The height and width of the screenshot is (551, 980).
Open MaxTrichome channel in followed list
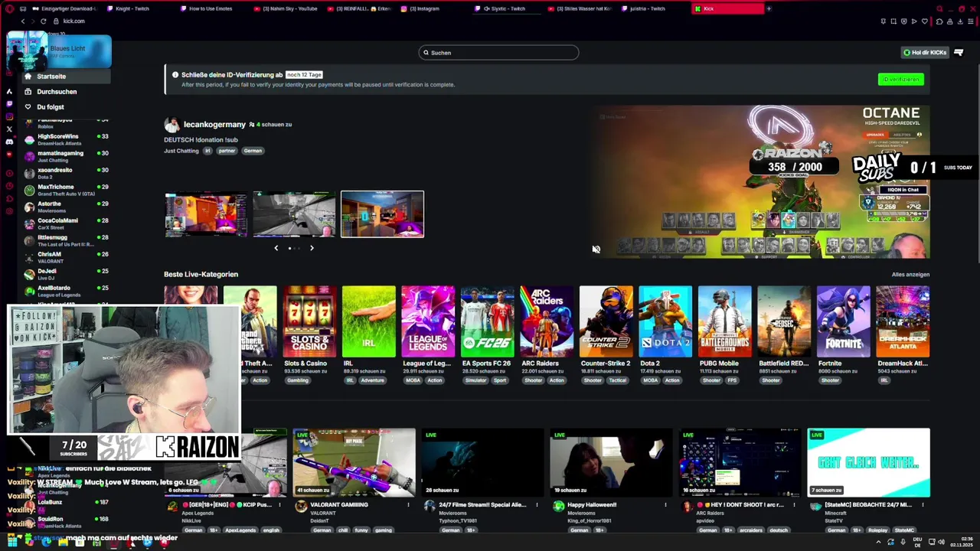(67, 190)
